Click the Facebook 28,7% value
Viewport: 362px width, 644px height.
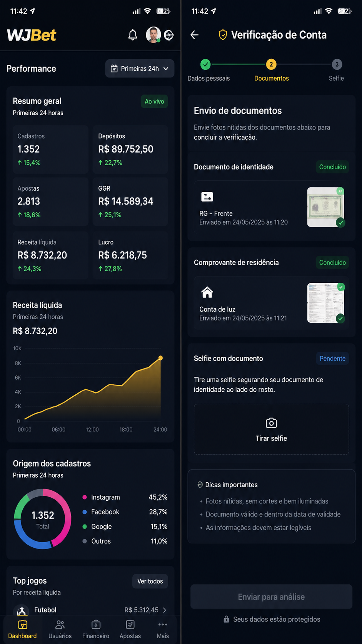click(x=158, y=512)
